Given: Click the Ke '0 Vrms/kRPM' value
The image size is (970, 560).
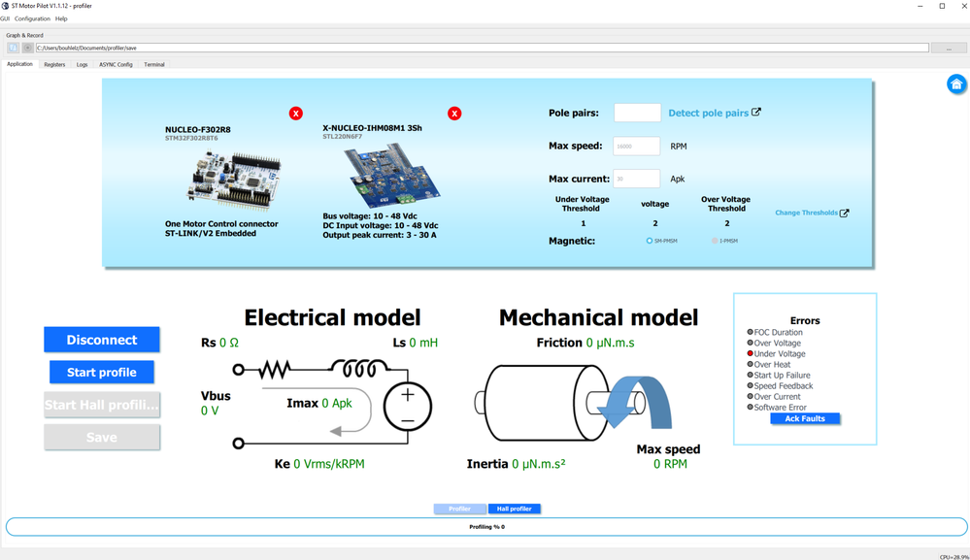Looking at the screenshot, I should pyautogui.click(x=329, y=464).
